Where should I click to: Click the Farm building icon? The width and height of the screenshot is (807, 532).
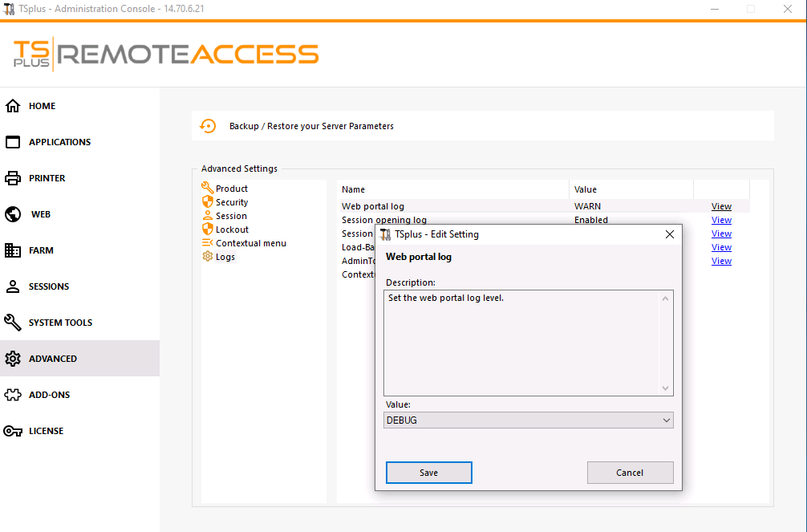(x=13, y=250)
